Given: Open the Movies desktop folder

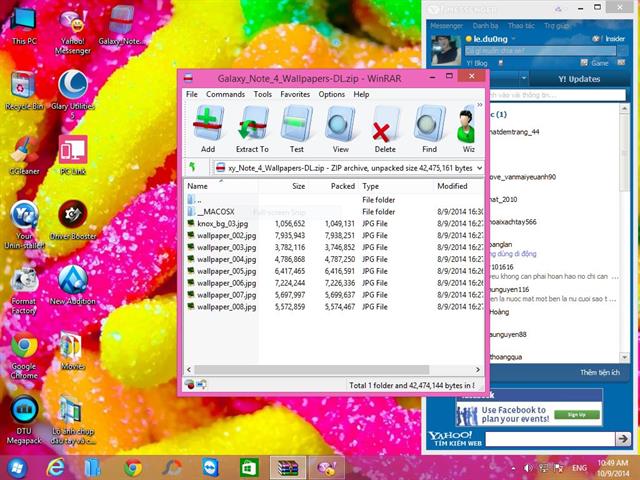Looking at the screenshot, I should [73, 351].
